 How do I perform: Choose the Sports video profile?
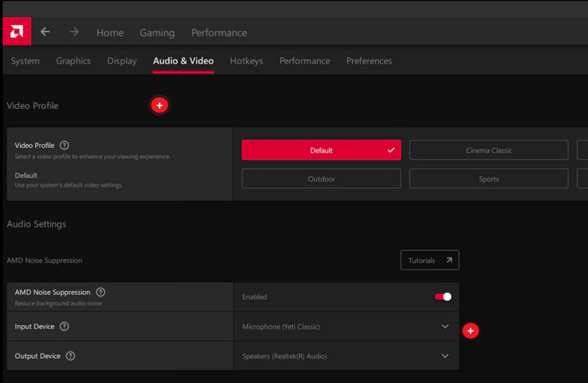pos(488,179)
